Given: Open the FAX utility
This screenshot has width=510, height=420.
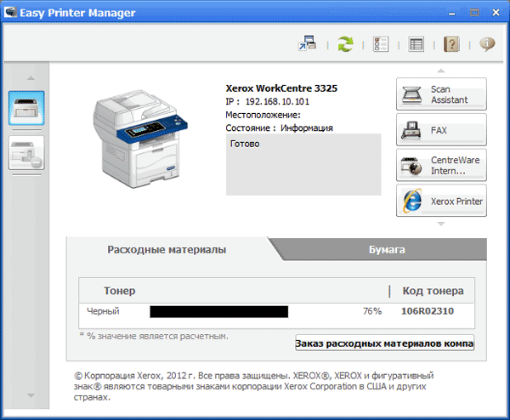Looking at the screenshot, I should coord(441,130).
